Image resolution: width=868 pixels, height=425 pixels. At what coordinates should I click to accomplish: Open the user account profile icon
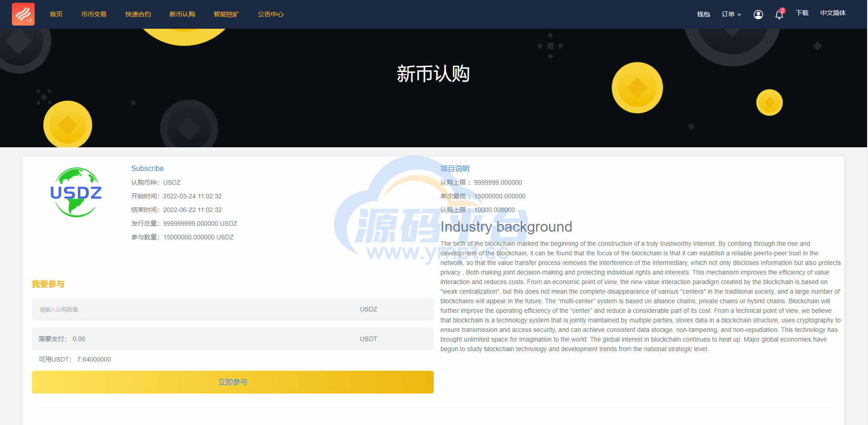[x=758, y=15]
